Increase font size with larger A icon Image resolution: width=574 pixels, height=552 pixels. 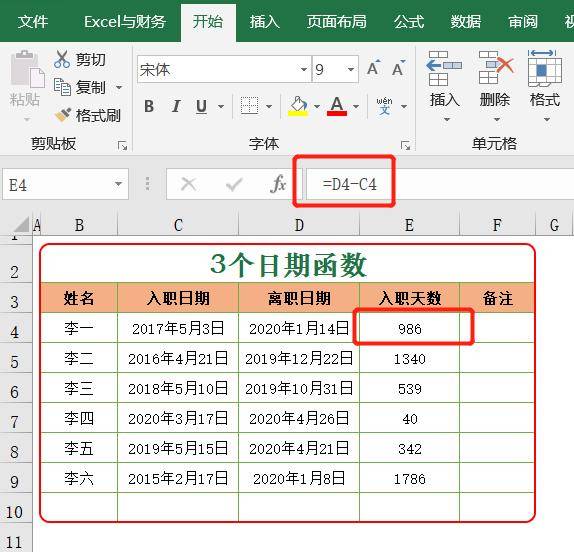[374, 68]
